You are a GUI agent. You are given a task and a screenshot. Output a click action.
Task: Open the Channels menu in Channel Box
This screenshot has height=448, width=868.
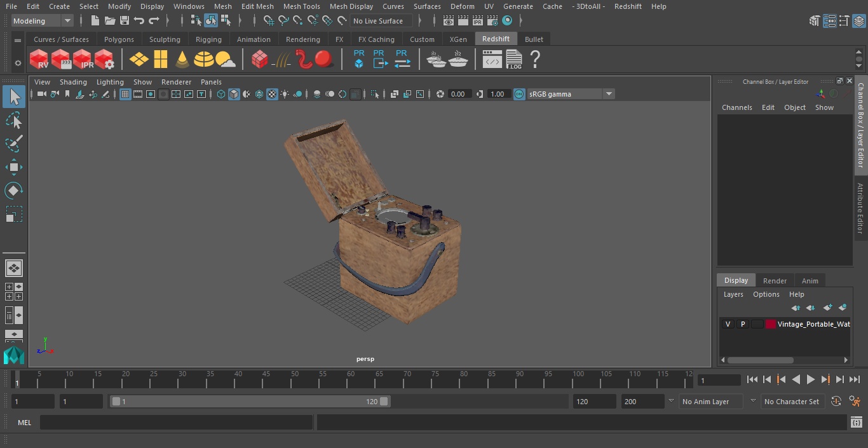(736, 107)
